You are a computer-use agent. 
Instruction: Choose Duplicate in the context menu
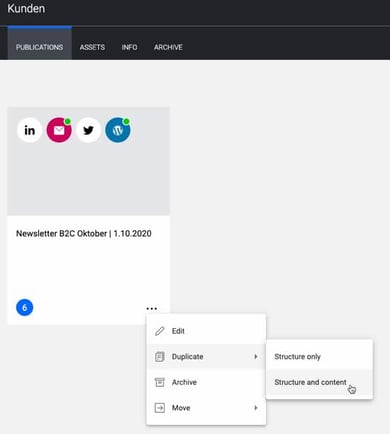pyautogui.click(x=206, y=357)
